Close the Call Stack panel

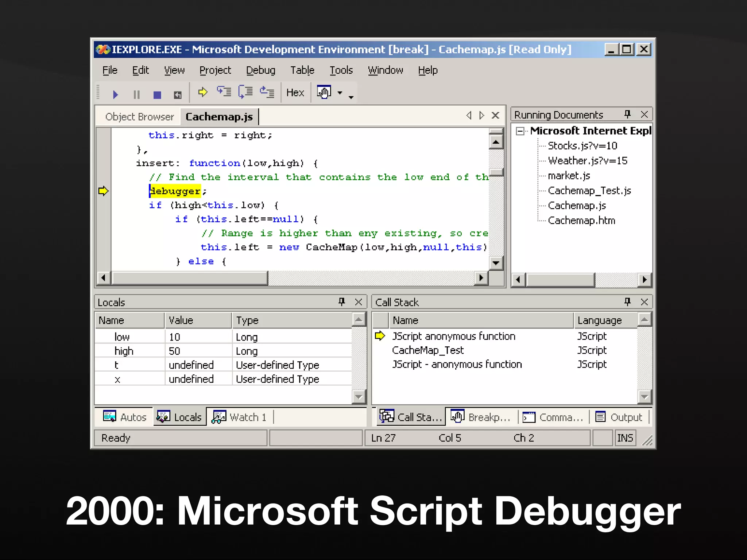645,302
